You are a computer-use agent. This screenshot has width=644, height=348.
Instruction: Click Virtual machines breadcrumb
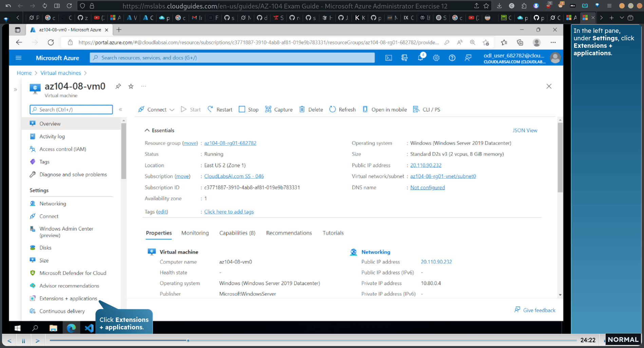coord(61,73)
